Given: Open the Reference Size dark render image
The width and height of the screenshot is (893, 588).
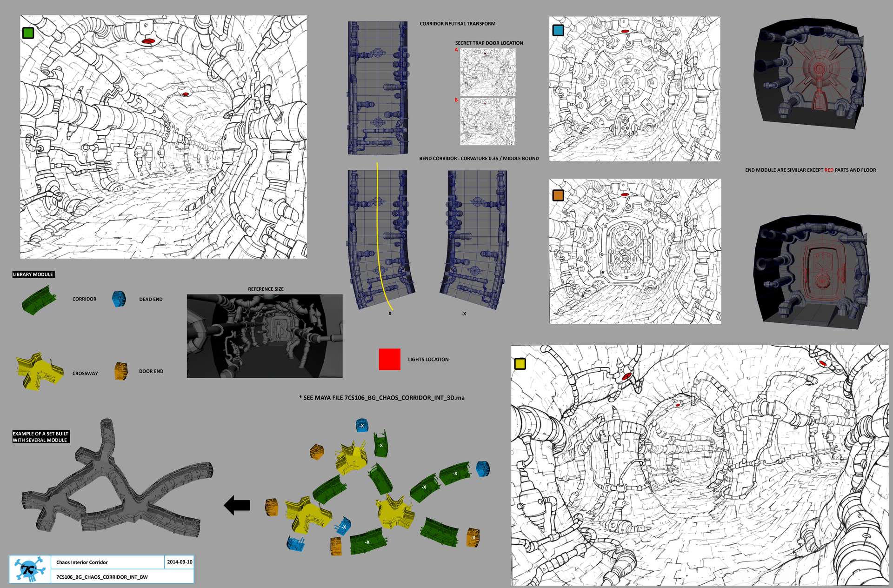Looking at the screenshot, I should [x=265, y=336].
